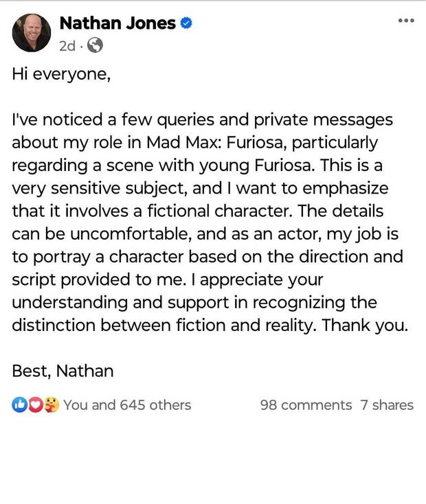Click the red heart Love reaction icon

(36, 404)
